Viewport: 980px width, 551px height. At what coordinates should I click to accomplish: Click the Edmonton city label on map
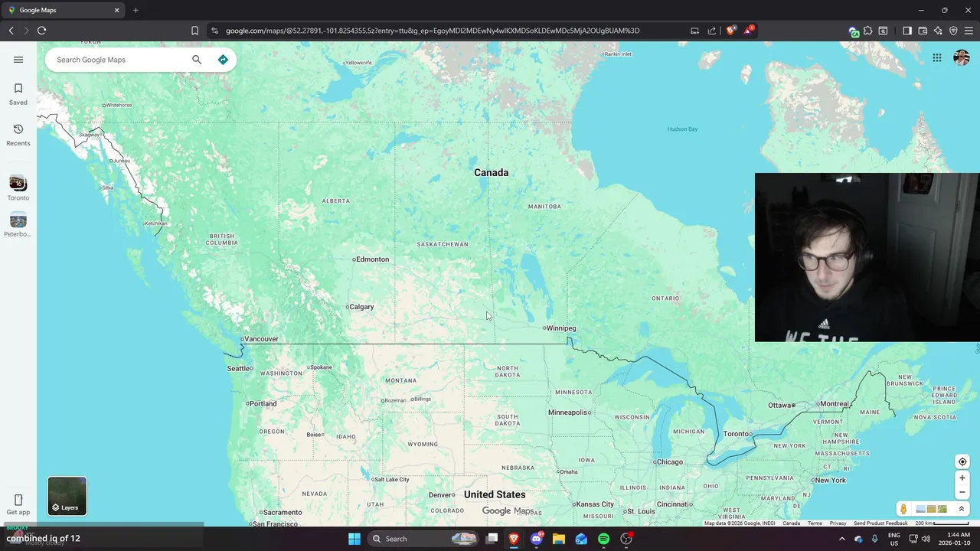371,259
